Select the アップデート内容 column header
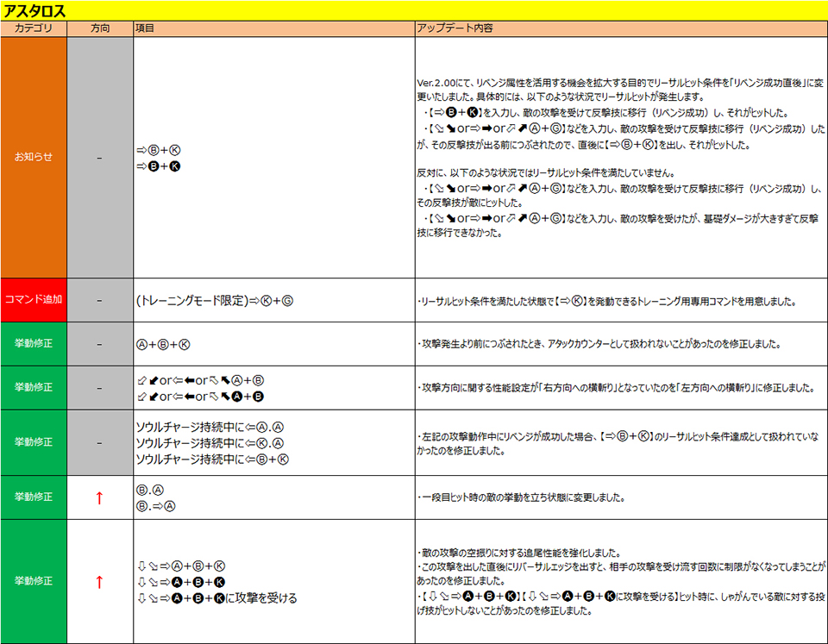The width and height of the screenshot is (828, 644). (455, 28)
